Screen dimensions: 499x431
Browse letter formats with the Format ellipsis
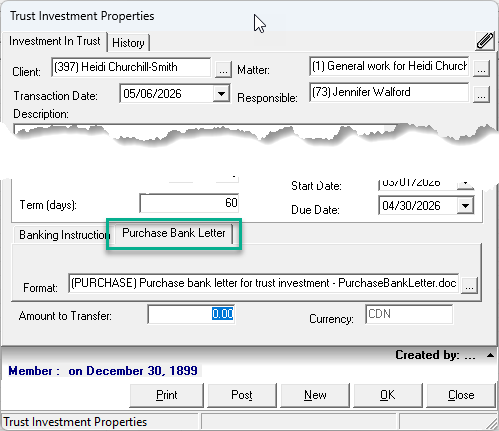pos(469,285)
